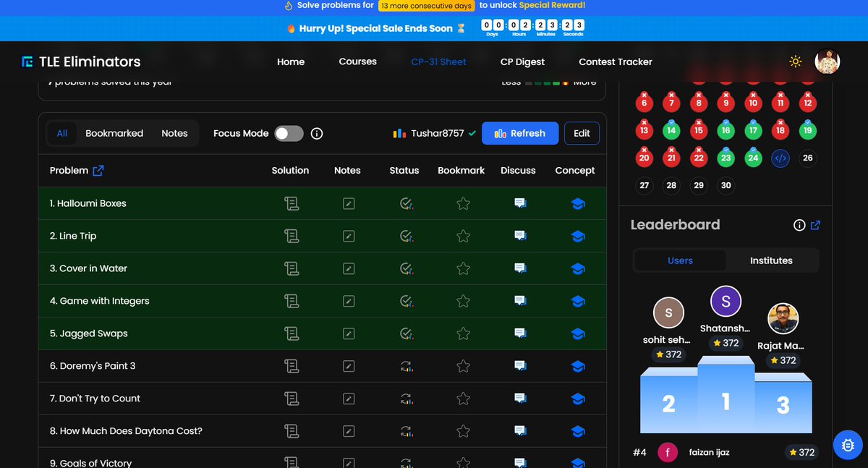This screenshot has width=868, height=468.
Task: Open notes for Don't Try to Count
Action: click(349, 399)
